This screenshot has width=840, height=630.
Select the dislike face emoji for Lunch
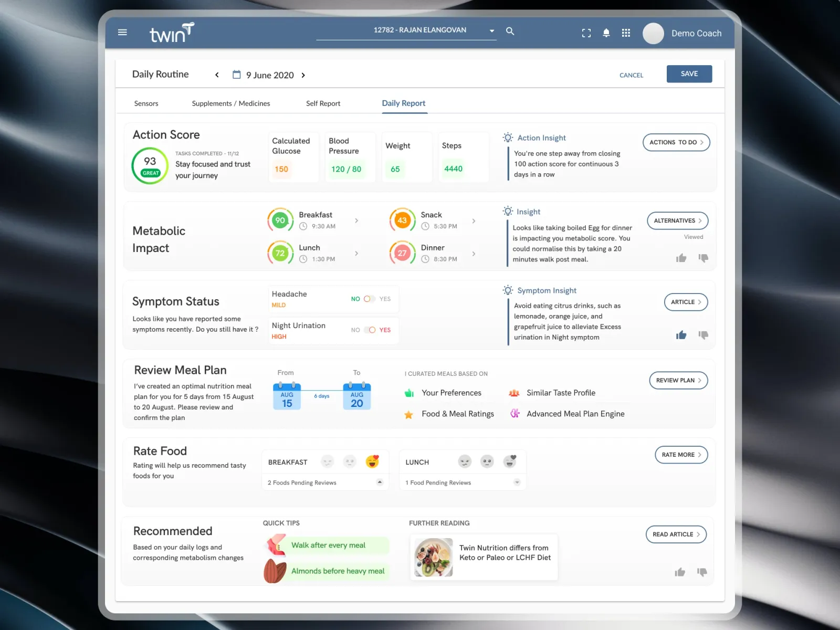tap(465, 461)
